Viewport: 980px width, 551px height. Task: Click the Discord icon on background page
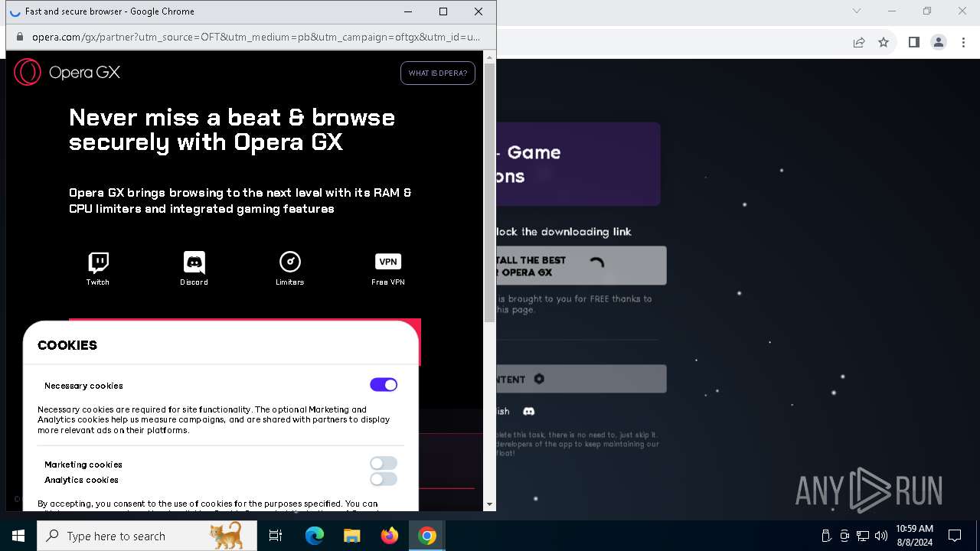(528, 412)
